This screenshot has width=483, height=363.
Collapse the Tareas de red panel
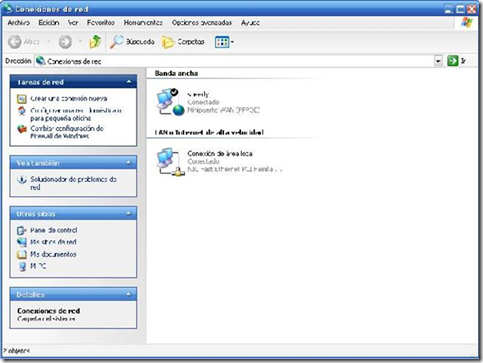[129, 82]
